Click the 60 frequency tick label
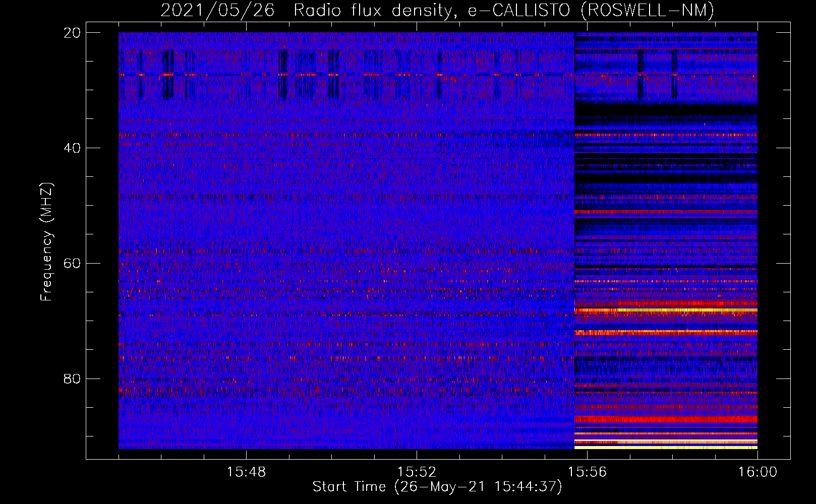Image resolution: width=816 pixels, height=504 pixels. (x=73, y=264)
